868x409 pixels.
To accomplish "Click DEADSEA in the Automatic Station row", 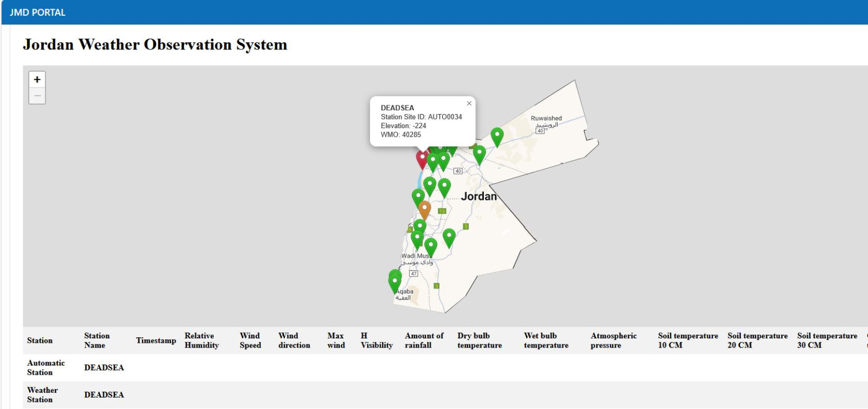I will pyautogui.click(x=104, y=368).
